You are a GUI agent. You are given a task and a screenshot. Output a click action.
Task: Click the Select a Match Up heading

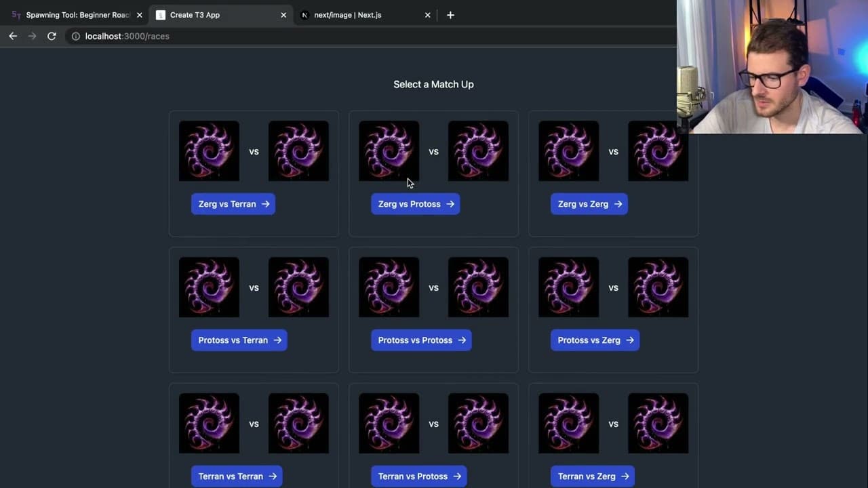[434, 84]
